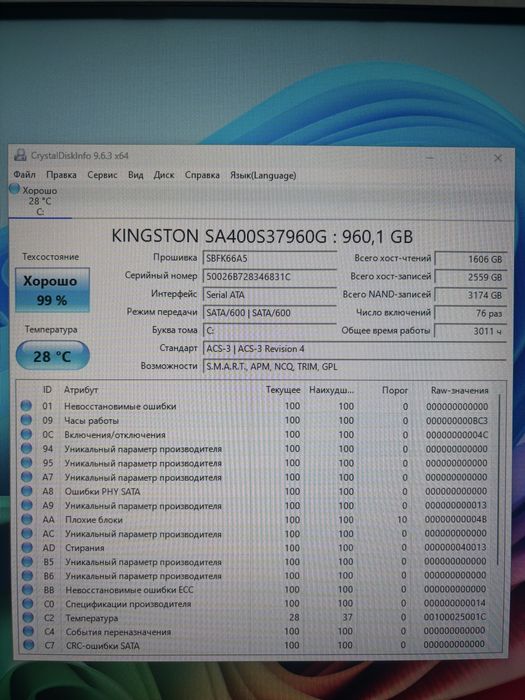Select the Стирания row text
The width and height of the screenshot is (525, 700).
pos(85,548)
